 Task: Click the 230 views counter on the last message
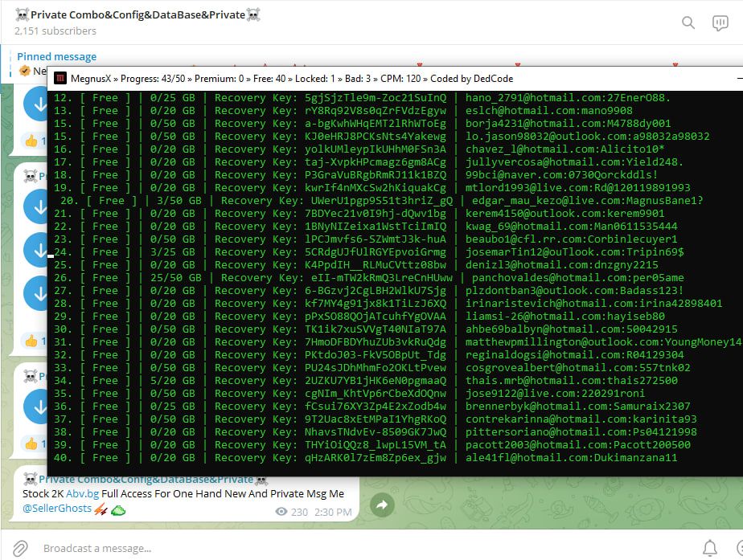[x=292, y=511]
